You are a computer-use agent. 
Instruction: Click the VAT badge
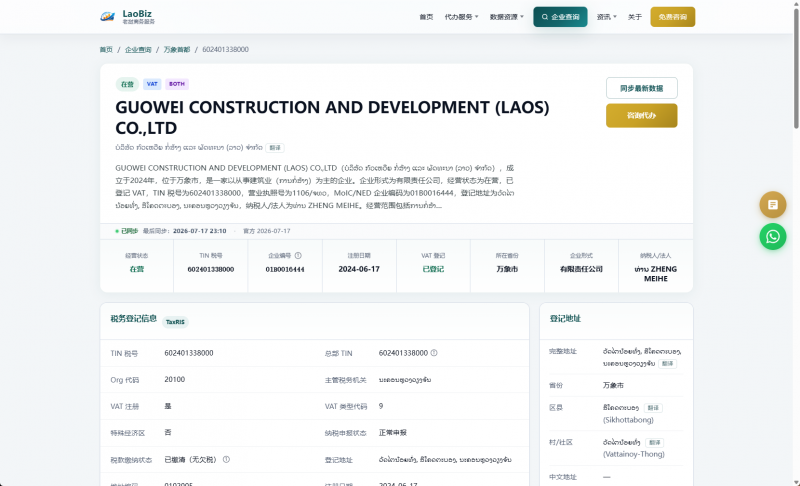point(152,84)
